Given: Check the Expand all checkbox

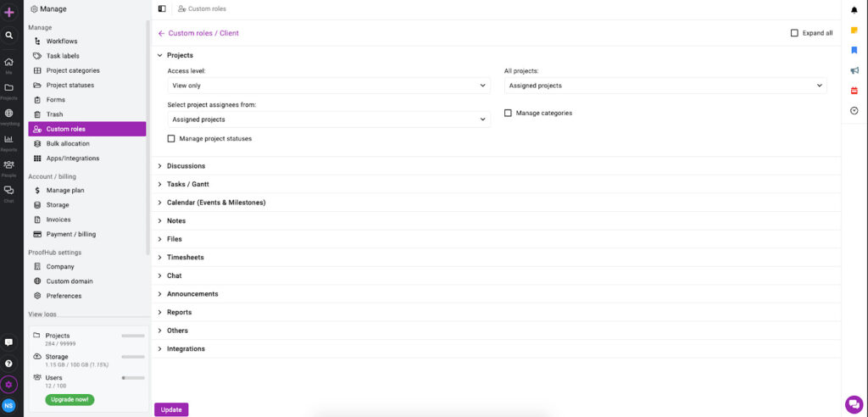Looking at the screenshot, I should tap(794, 33).
